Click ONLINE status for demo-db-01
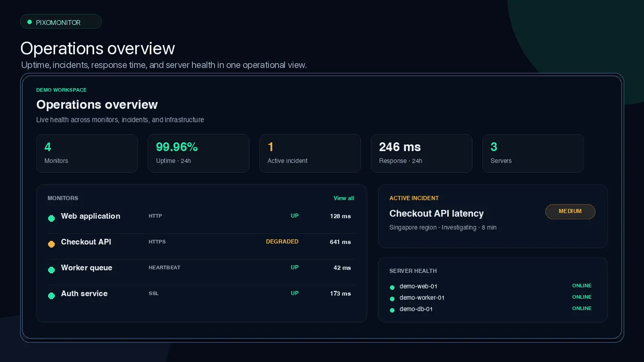The image size is (644, 362). click(x=582, y=309)
